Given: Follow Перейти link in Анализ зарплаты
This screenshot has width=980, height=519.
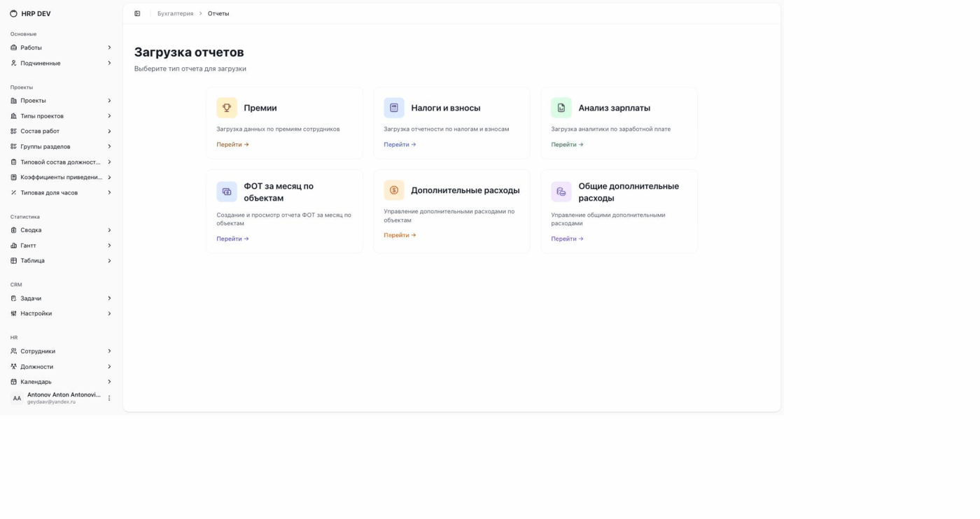Looking at the screenshot, I should (x=567, y=145).
